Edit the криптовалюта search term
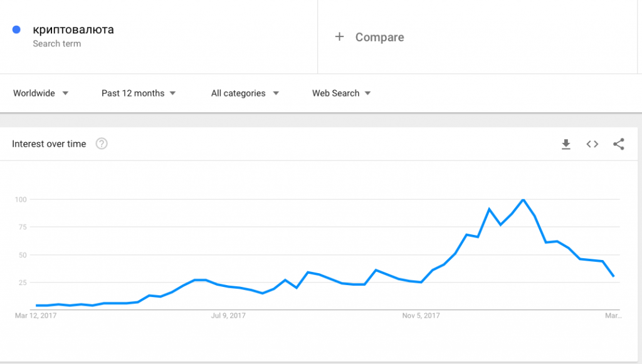 pyautogui.click(x=73, y=29)
